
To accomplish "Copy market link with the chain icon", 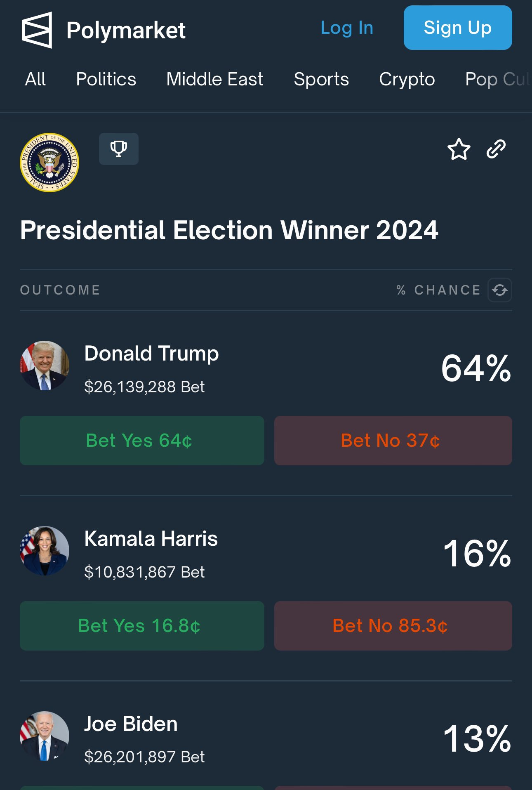I will pos(496,149).
